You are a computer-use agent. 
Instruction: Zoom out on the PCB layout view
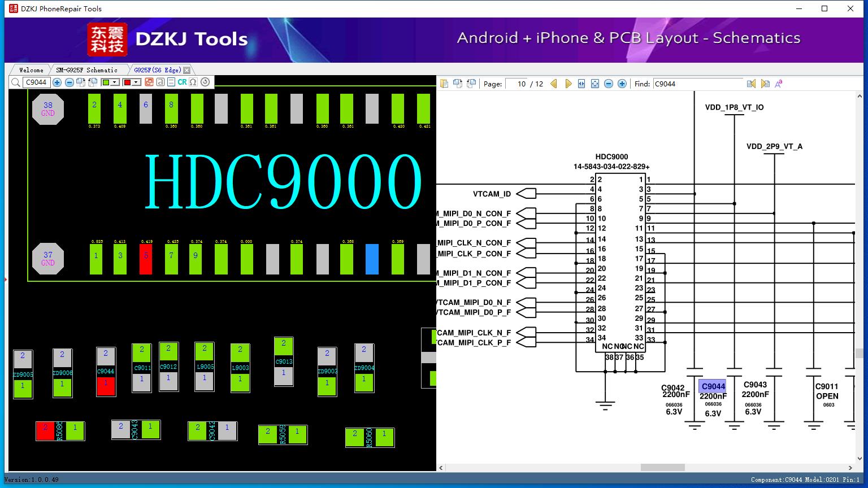[70, 82]
